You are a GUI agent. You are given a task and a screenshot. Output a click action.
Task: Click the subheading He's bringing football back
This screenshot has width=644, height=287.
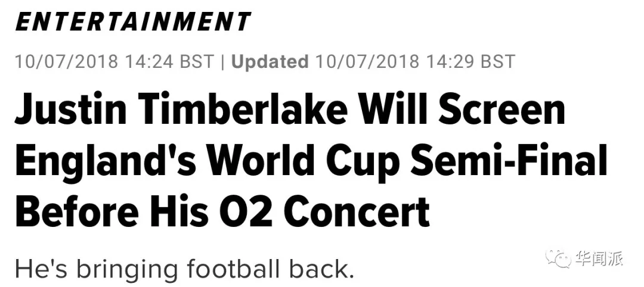184,269
